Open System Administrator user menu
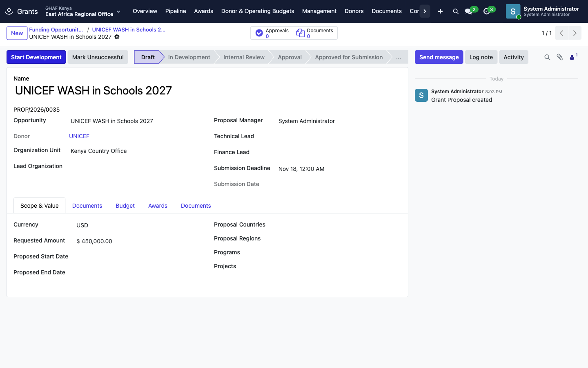Image resolution: width=588 pixels, height=368 pixels. tap(543, 11)
